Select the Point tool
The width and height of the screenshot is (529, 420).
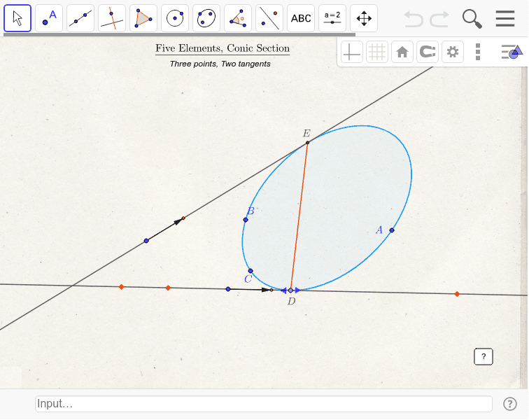coord(49,18)
